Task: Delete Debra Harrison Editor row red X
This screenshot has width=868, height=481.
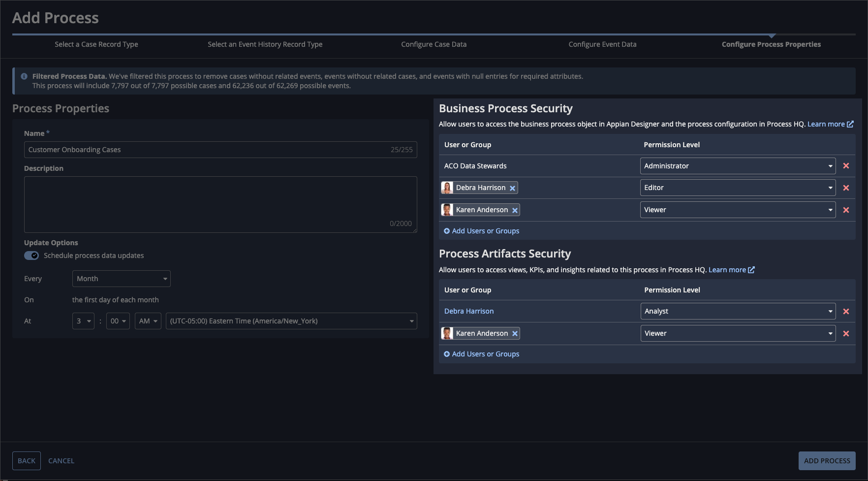Action: click(846, 188)
